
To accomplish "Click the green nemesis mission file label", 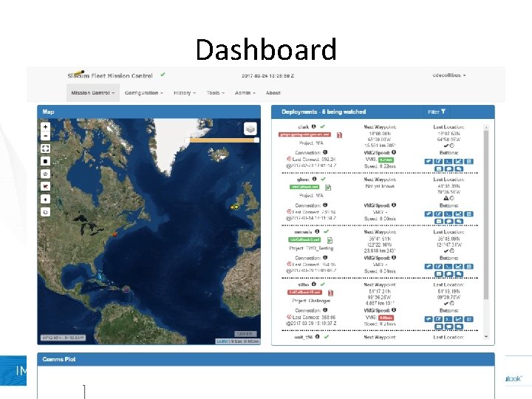I will [x=304, y=239].
